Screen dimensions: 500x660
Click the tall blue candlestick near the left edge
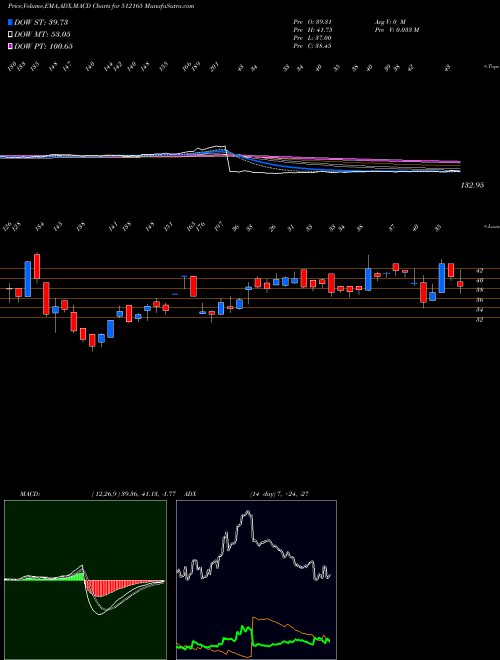28,279
